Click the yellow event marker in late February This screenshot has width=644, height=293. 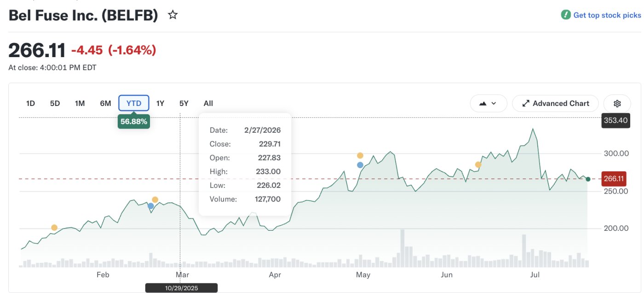click(155, 199)
